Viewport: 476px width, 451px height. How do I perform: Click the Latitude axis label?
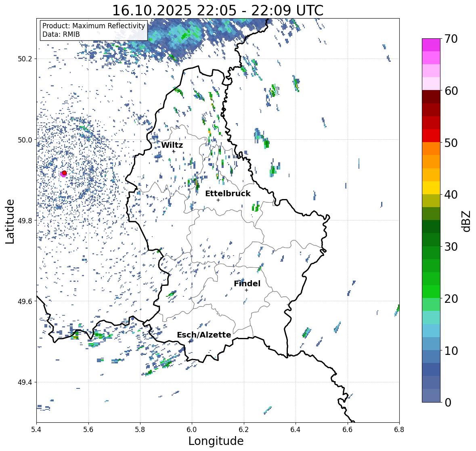(x=10, y=222)
